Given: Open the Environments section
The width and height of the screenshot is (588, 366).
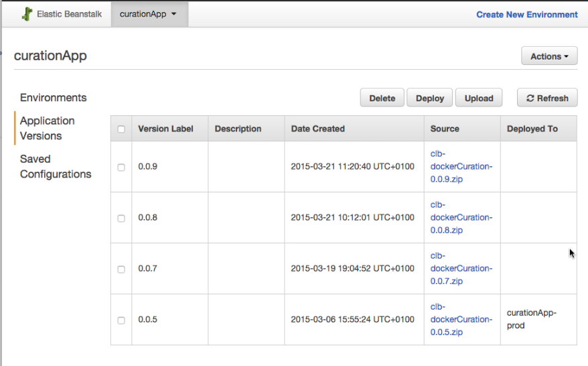Looking at the screenshot, I should click(54, 98).
